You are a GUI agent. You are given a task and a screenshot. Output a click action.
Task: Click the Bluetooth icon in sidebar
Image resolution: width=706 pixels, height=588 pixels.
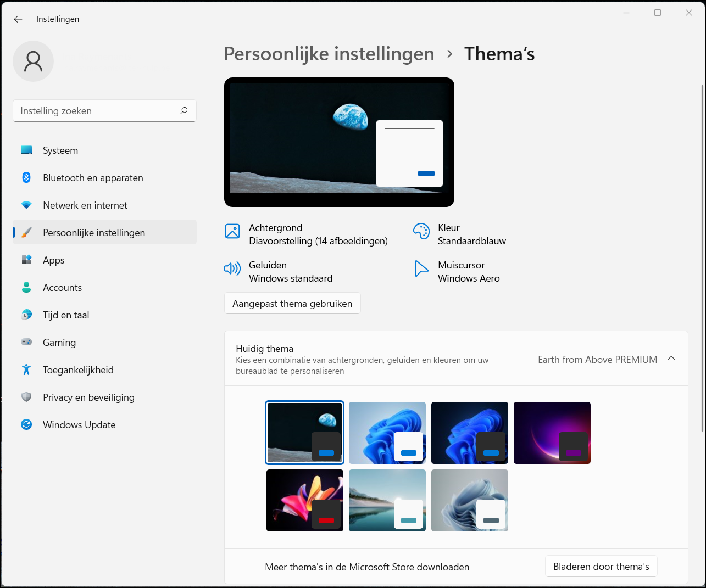tap(26, 177)
